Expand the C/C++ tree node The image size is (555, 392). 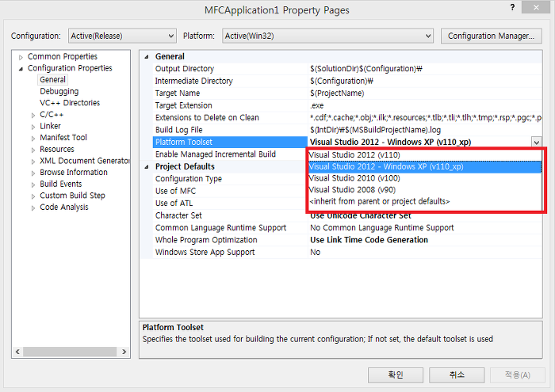pos(33,115)
